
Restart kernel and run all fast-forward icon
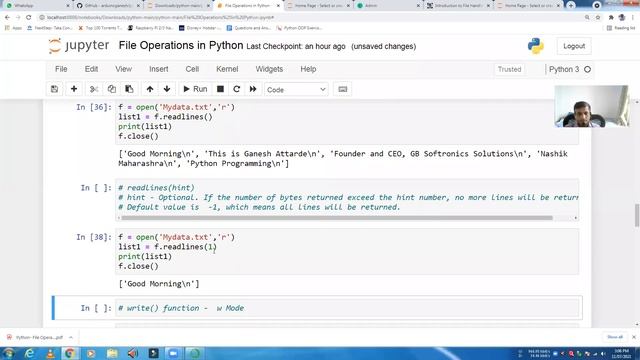253,89
